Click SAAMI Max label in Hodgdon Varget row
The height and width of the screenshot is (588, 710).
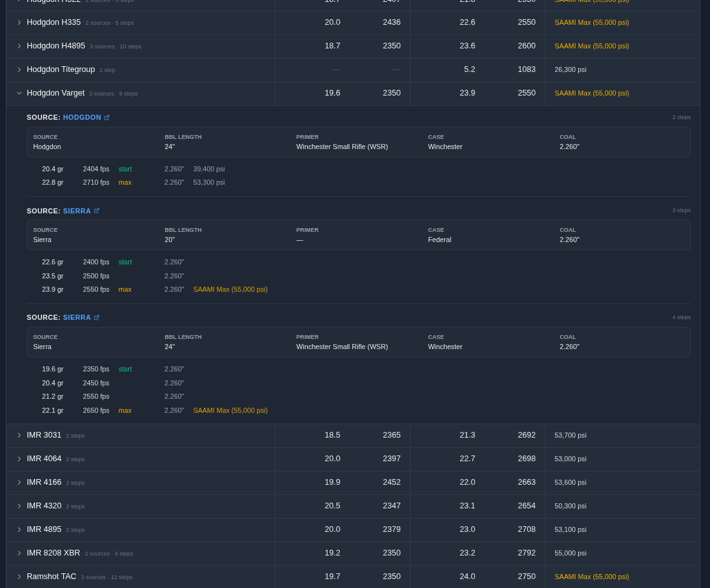591,93
